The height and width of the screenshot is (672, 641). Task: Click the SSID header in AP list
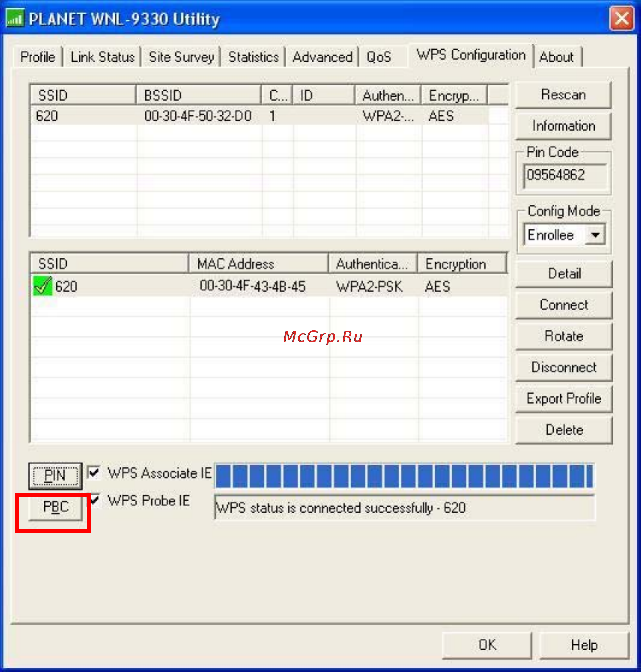coord(83,95)
